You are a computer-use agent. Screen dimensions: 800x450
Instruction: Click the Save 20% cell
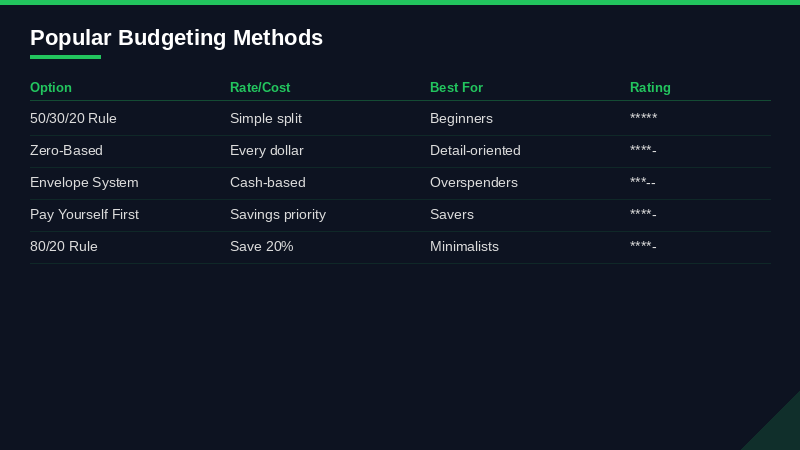tap(262, 247)
